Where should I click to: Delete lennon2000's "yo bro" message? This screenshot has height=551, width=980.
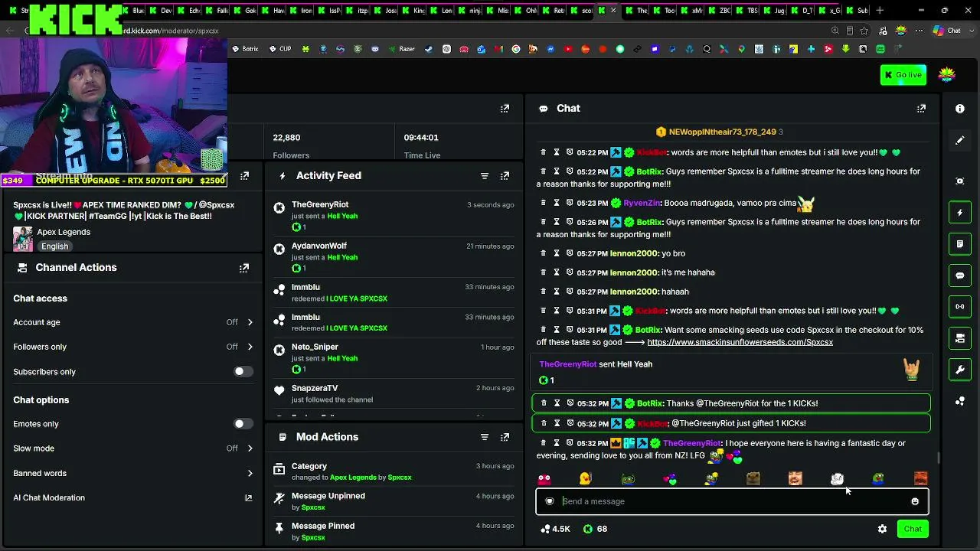[x=544, y=253]
